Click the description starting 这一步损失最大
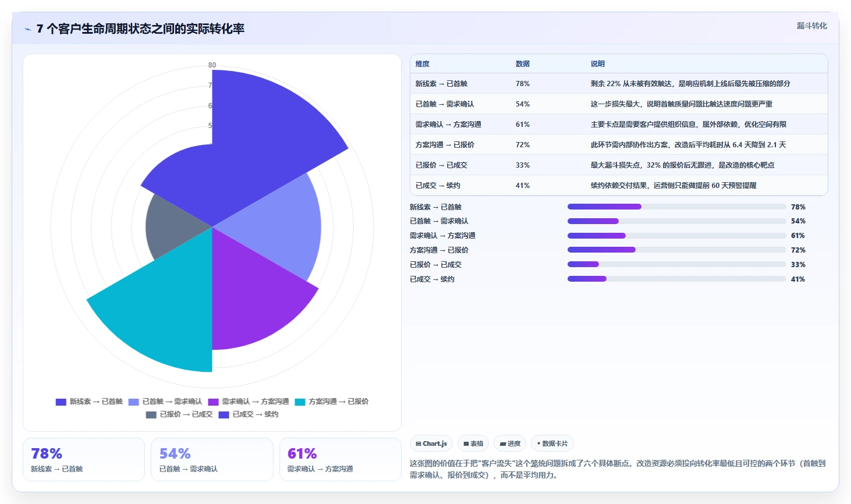 [x=682, y=104]
